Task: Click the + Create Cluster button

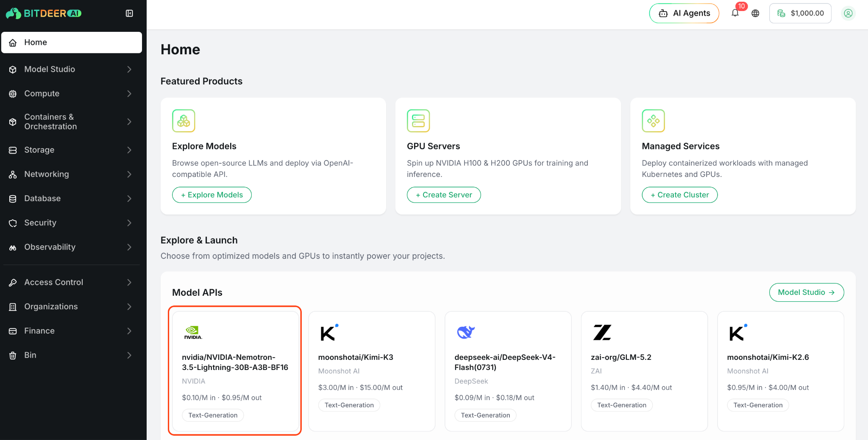Action: coord(680,195)
